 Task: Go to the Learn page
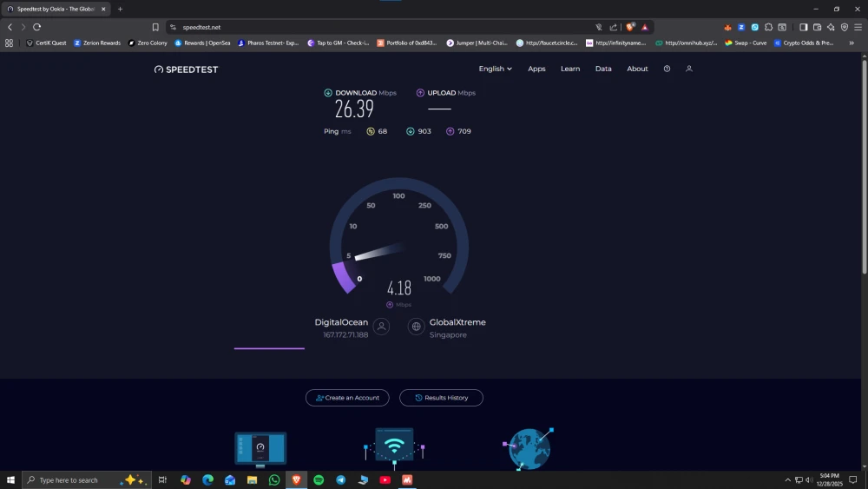[570, 69]
